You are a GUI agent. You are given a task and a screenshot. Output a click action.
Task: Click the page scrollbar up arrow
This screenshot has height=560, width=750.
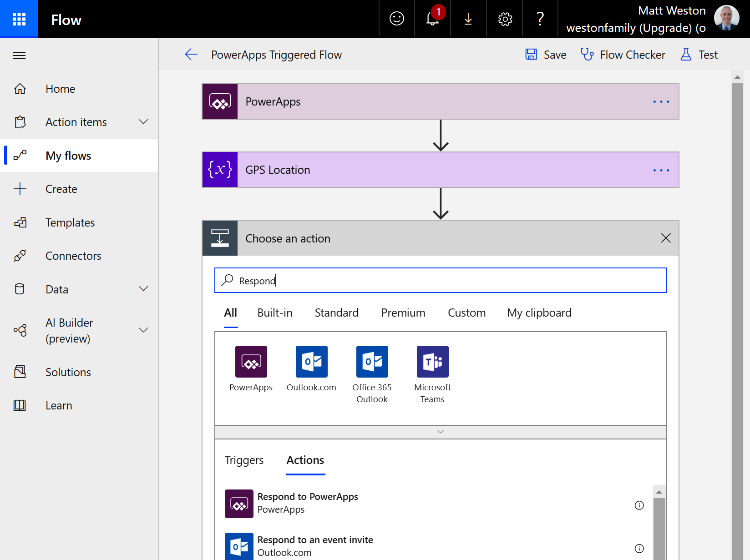pyautogui.click(x=737, y=77)
